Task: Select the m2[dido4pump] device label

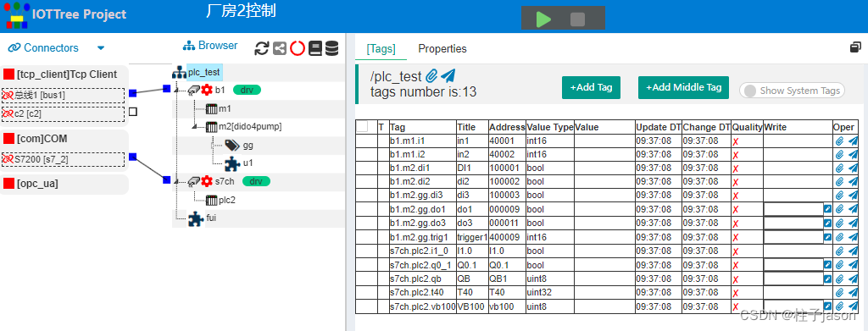Action: (250, 126)
